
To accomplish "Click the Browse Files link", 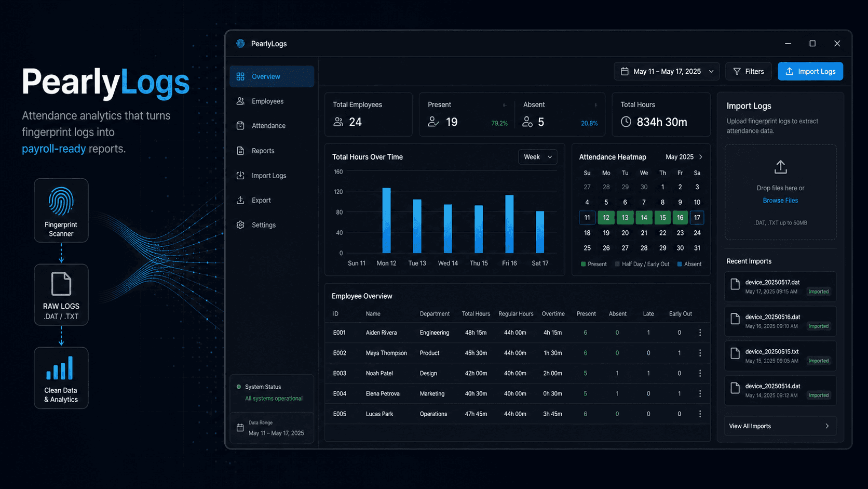I will coord(780,201).
